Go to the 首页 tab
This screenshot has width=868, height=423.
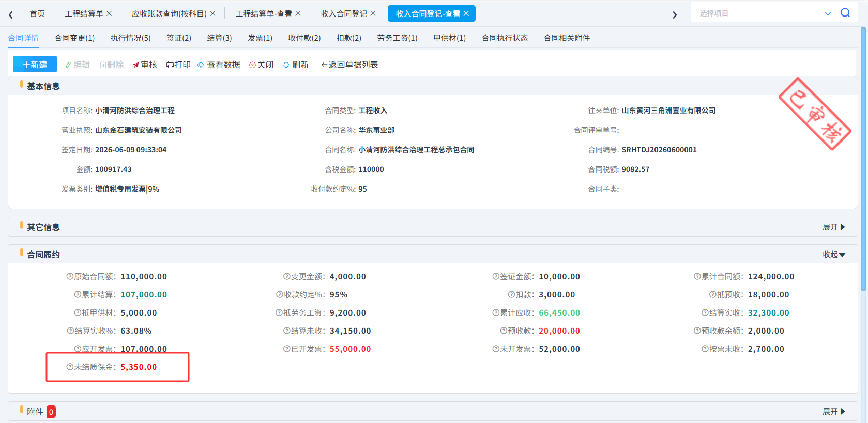[37, 14]
